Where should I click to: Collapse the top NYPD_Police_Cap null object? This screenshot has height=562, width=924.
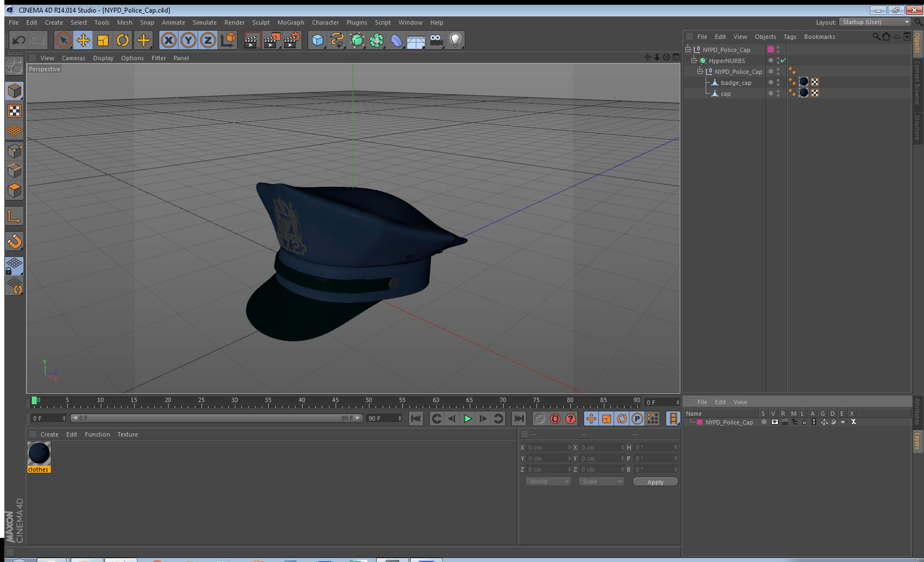[688, 49]
